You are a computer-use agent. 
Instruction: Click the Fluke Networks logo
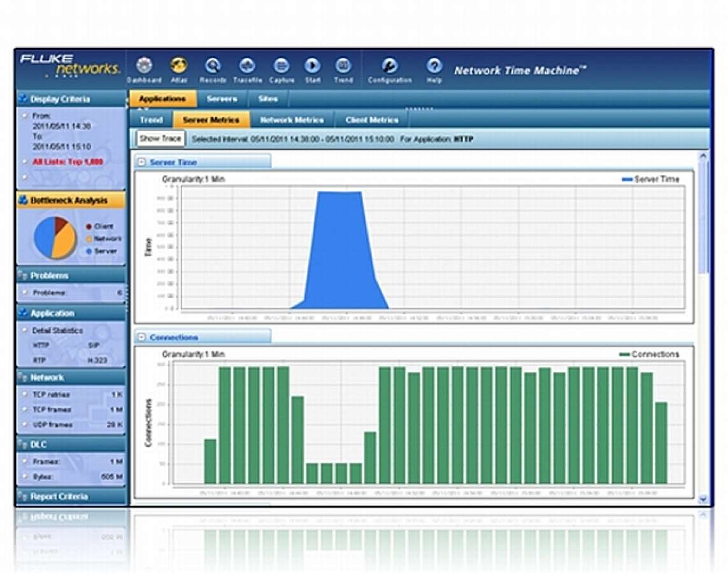coord(70,66)
